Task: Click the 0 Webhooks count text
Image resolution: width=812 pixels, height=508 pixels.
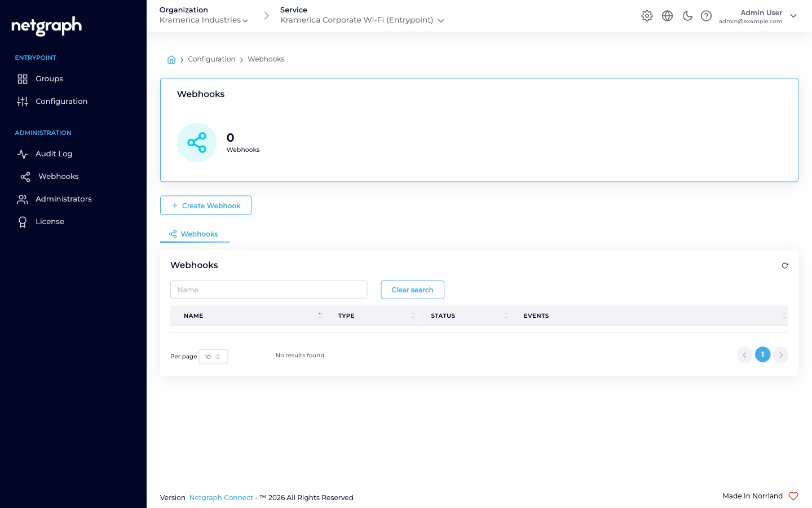Action: 243,143
